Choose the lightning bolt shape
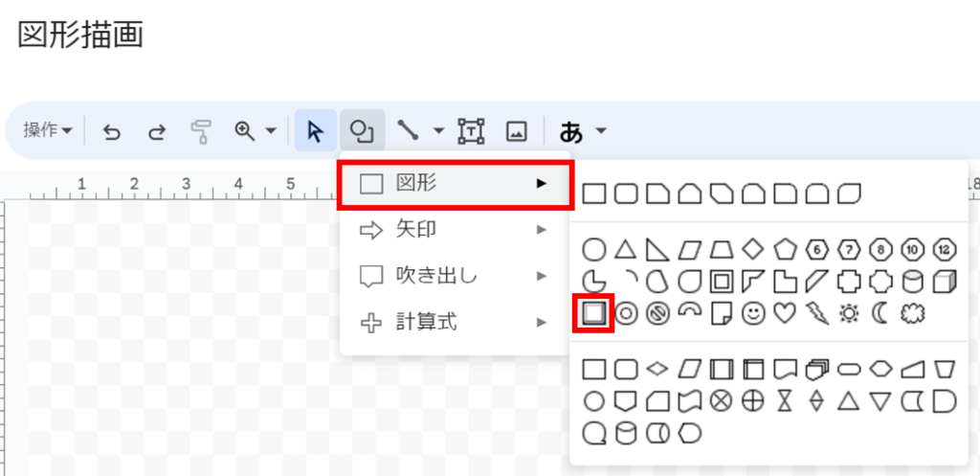980x476 pixels. click(817, 313)
